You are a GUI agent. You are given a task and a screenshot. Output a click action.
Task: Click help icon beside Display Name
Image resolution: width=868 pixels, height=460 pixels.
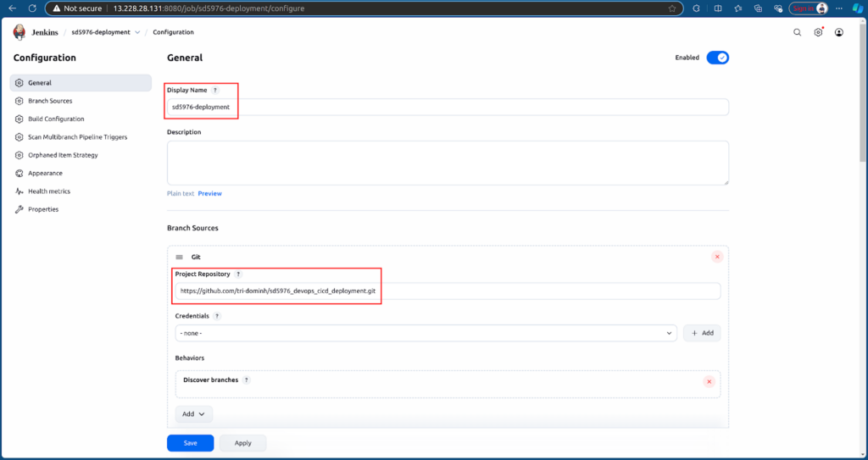[214, 90]
